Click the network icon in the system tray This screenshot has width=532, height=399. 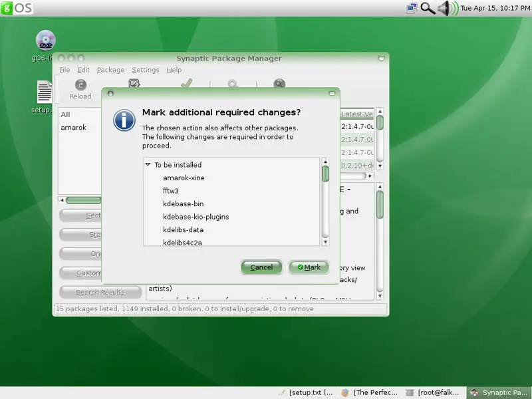click(x=412, y=8)
